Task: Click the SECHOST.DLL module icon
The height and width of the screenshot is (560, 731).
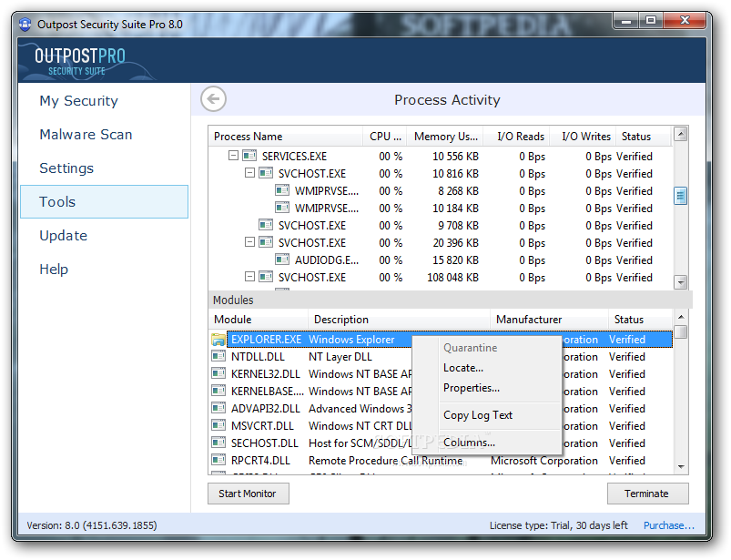Action: pyautogui.click(x=218, y=443)
